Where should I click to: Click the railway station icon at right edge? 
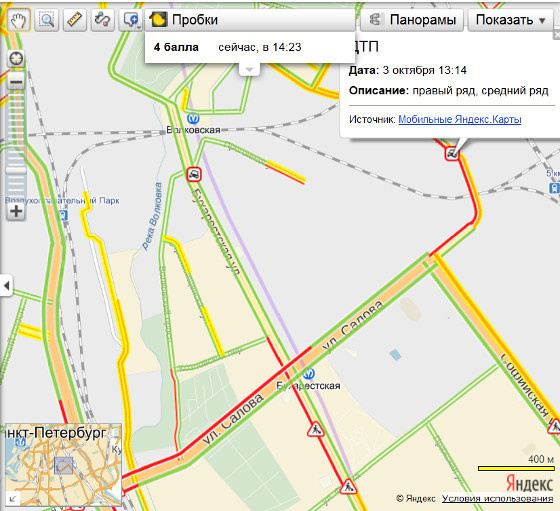click(554, 187)
